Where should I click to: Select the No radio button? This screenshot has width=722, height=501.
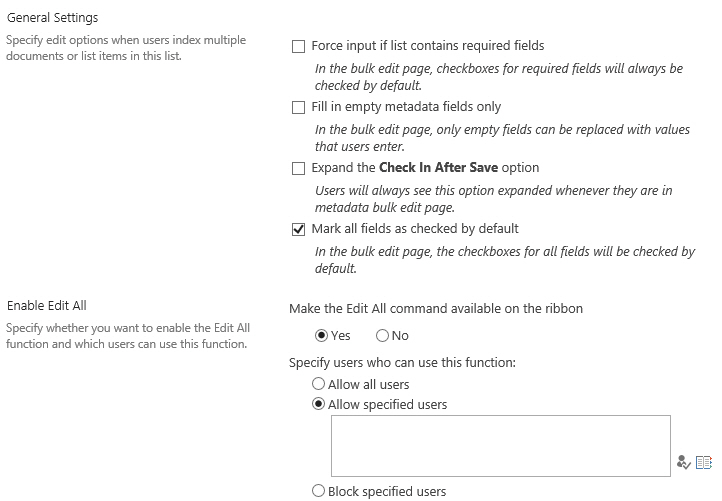pos(382,336)
